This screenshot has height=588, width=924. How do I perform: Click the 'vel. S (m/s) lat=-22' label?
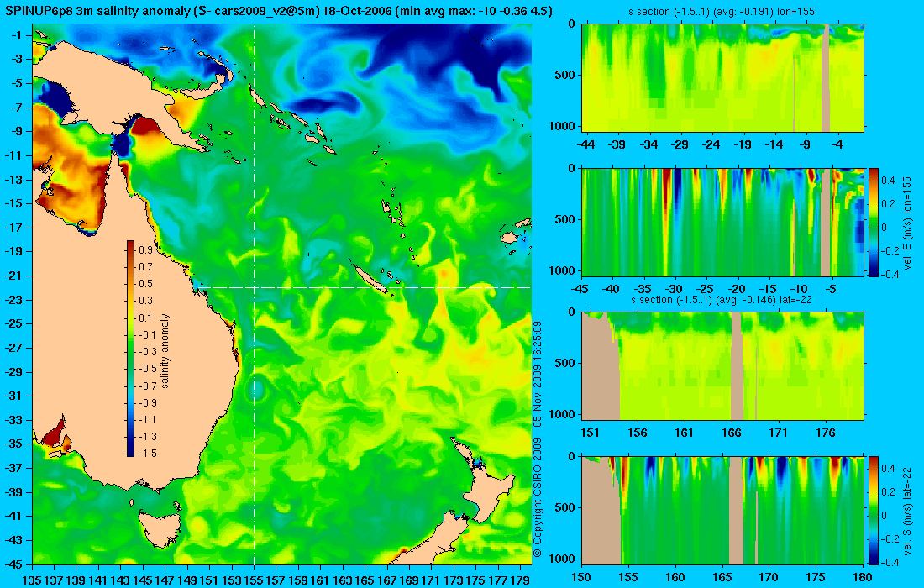907,510
